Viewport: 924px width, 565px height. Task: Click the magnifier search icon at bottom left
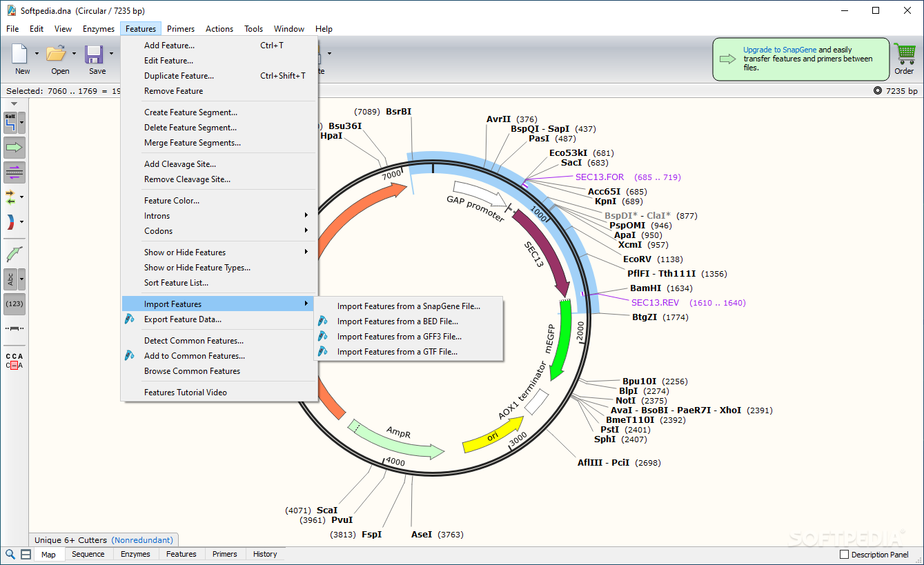10,554
